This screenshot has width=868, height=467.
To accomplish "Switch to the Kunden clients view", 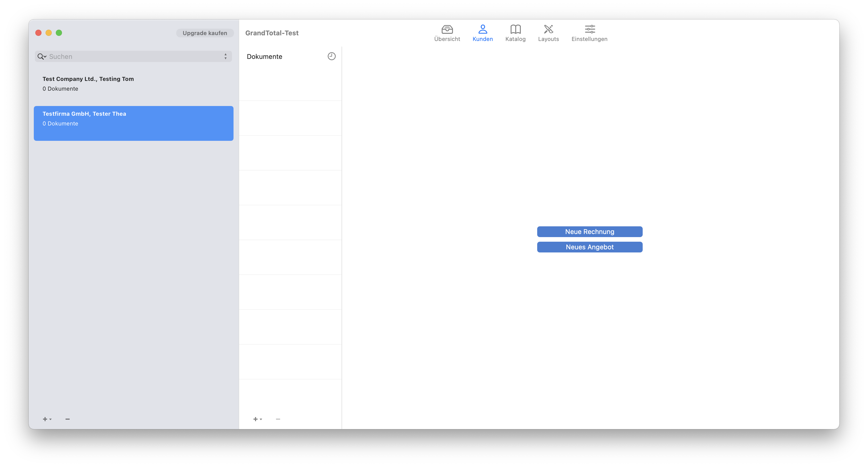I will click(x=483, y=33).
